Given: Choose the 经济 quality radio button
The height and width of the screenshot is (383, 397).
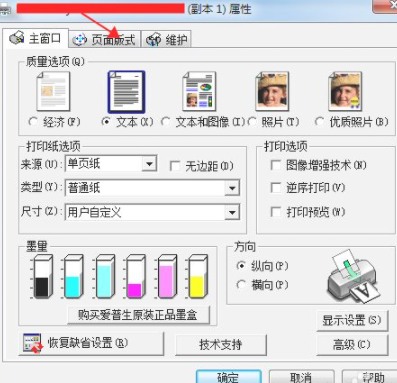Looking at the screenshot, I should pos(33,122).
